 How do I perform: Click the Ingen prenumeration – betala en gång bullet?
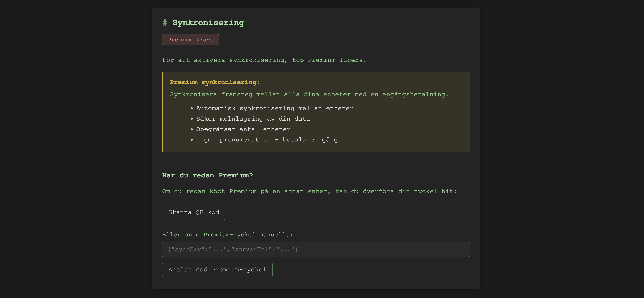(x=267, y=140)
